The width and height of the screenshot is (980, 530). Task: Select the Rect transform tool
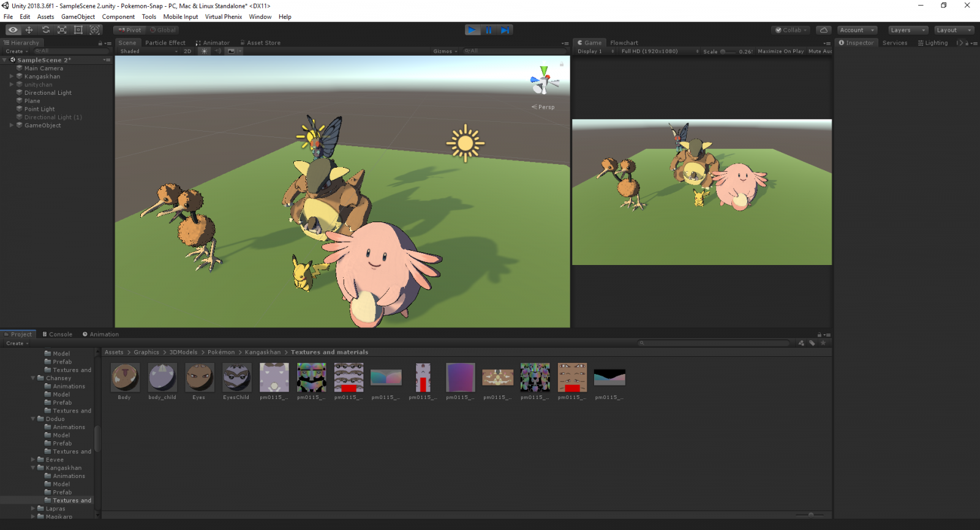(x=78, y=30)
